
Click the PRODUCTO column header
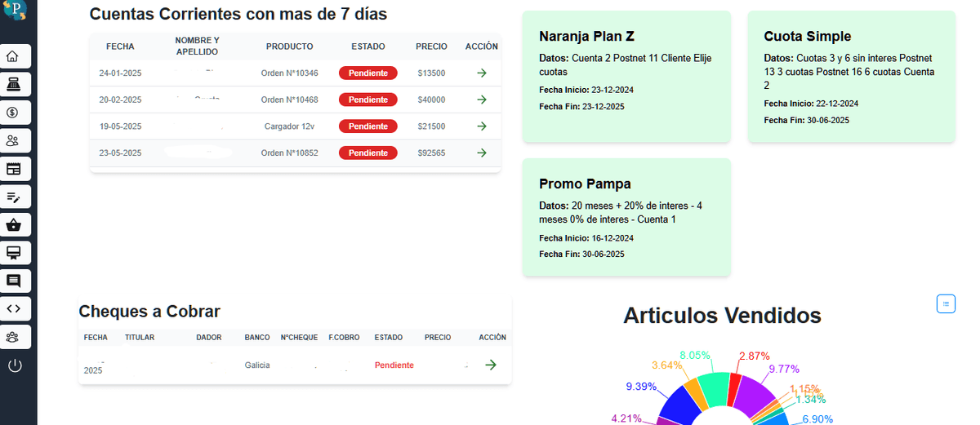[289, 46]
